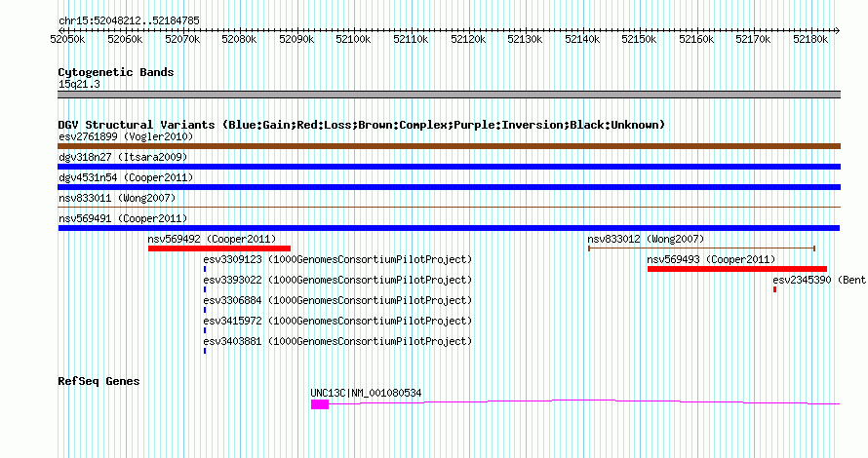The height and width of the screenshot is (458, 868).
Task: Click the 52050k ruler tick label
Action: coord(67,39)
